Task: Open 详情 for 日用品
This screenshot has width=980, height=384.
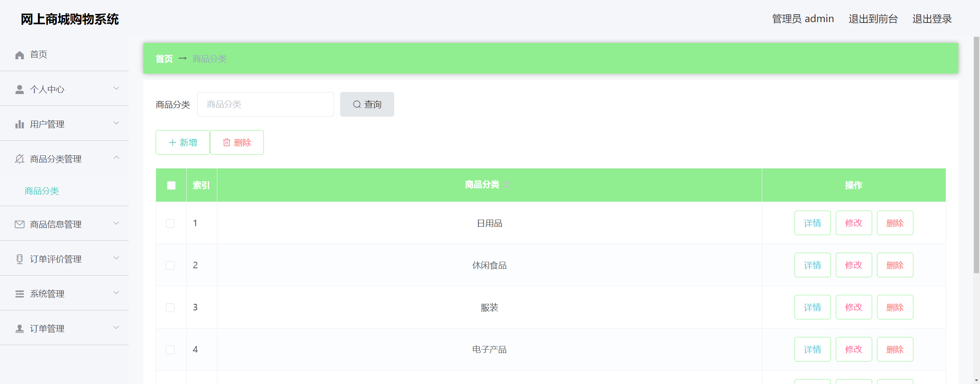Action: [813, 223]
